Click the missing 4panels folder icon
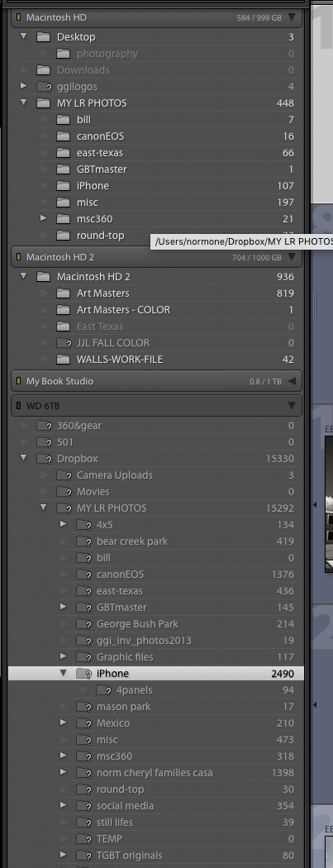 (x=103, y=690)
